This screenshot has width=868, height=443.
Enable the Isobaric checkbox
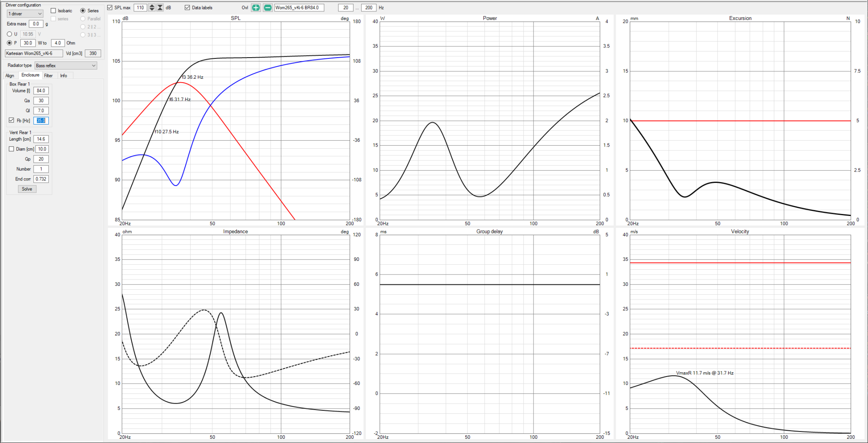coord(53,11)
